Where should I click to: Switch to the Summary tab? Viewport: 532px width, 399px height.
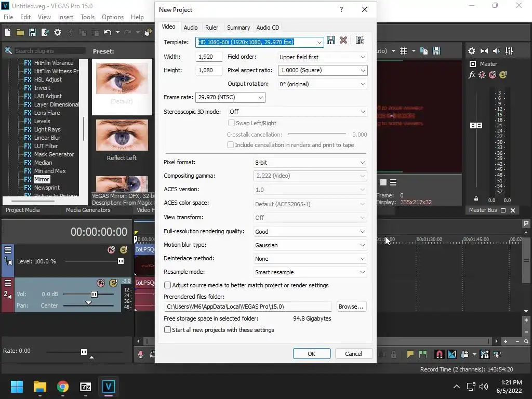[238, 28]
